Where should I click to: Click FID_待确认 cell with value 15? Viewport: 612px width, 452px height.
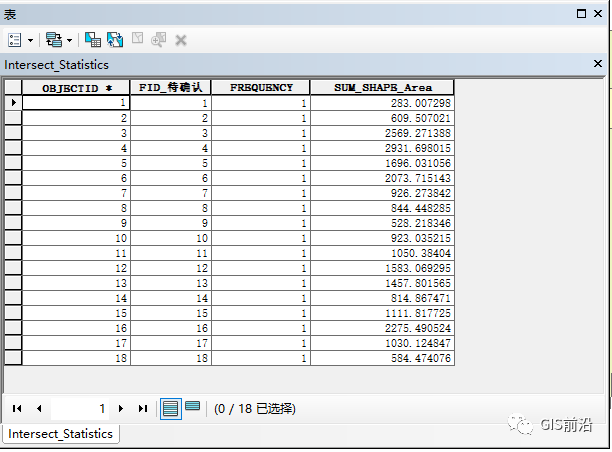coord(171,313)
